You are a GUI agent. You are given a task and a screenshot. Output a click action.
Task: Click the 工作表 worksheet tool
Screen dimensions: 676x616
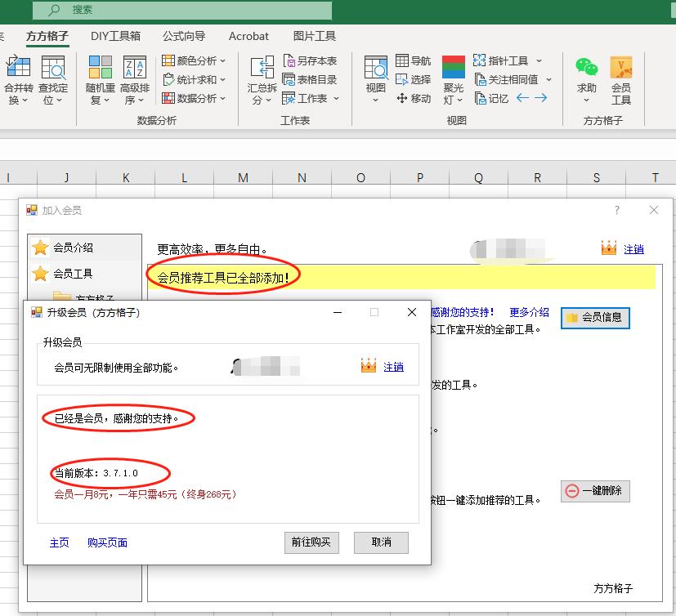[x=305, y=99]
